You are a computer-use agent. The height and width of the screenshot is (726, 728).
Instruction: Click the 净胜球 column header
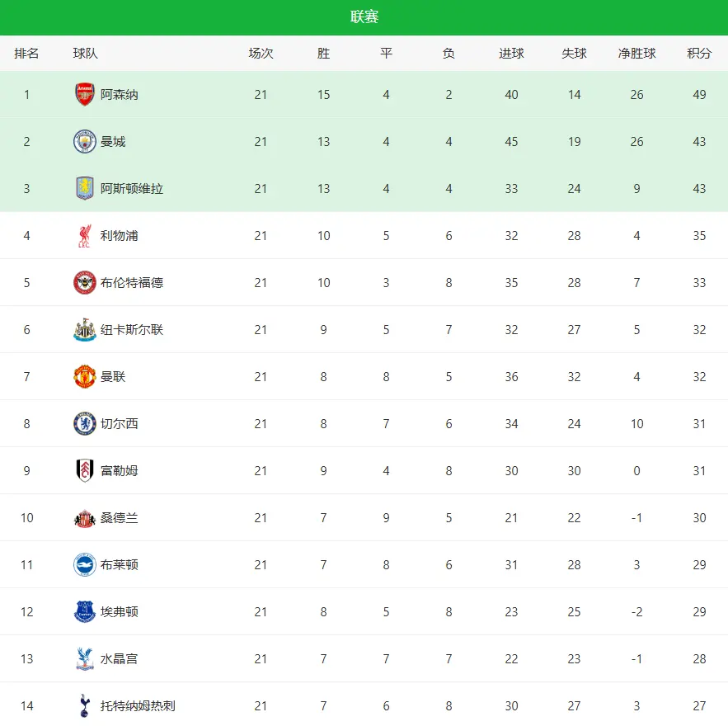[x=636, y=54]
